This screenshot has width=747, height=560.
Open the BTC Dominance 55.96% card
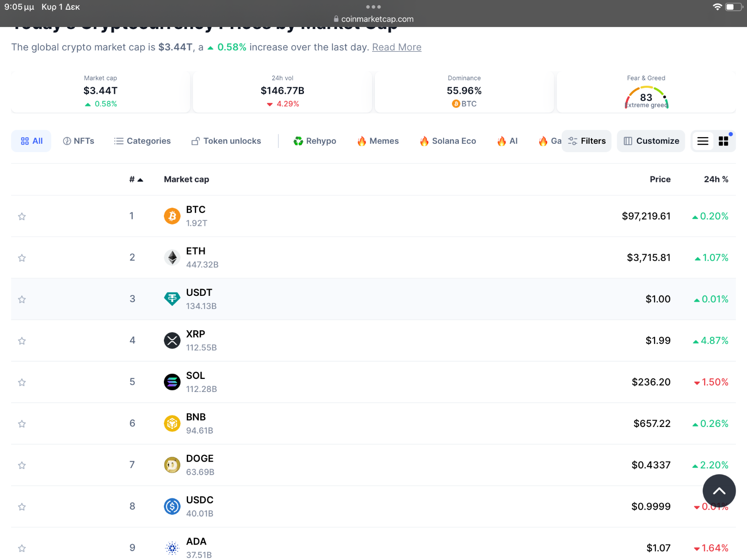point(464,91)
